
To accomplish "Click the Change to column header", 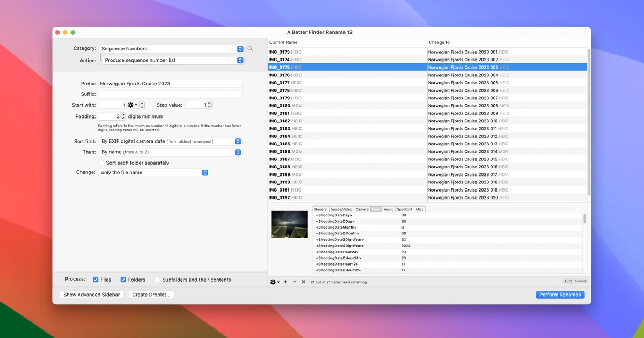I will click(507, 42).
